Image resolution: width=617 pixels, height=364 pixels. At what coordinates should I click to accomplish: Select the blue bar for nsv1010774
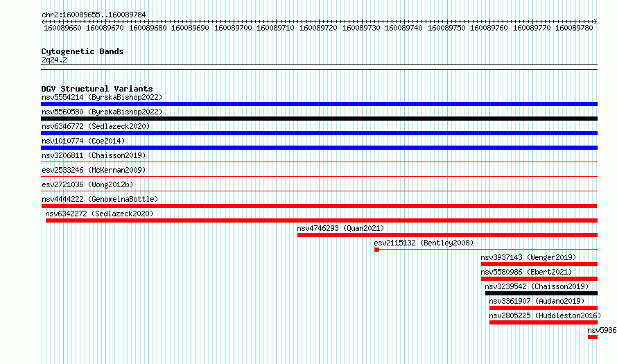coord(319,148)
